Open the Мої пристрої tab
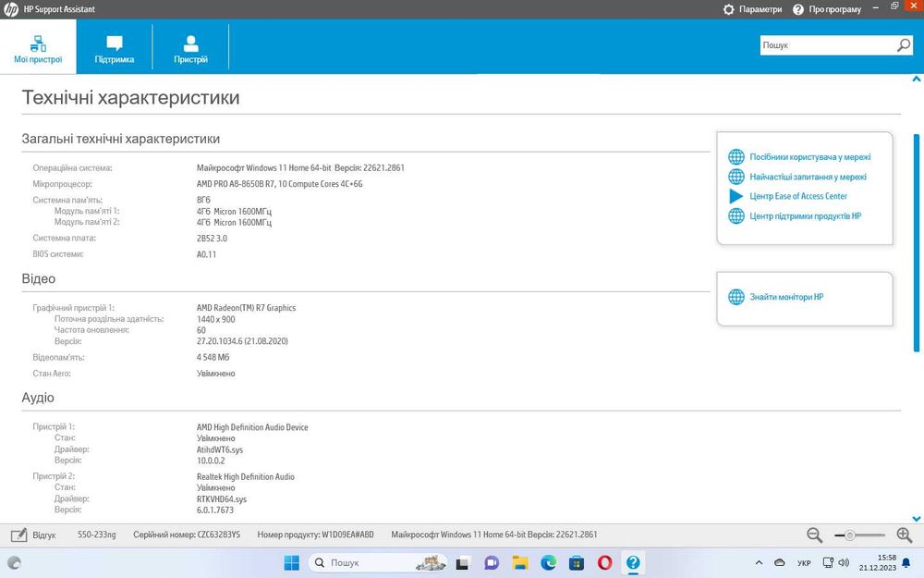Viewport: 924px width, 578px height. coord(38,47)
